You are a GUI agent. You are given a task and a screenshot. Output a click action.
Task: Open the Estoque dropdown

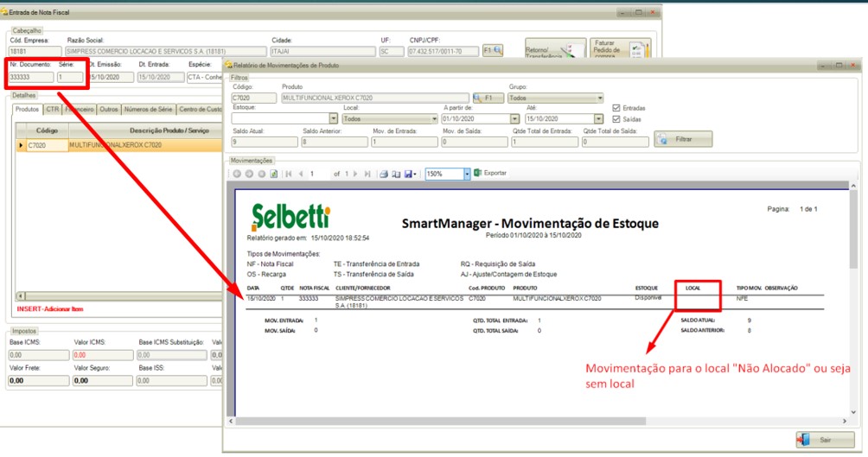coord(333,119)
